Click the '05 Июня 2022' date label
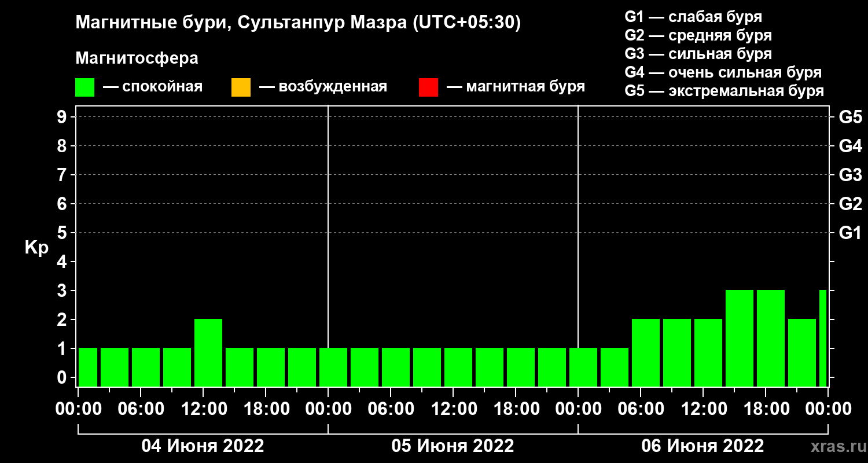Viewport: 868px width, 463px height. (x=453, y=446)
